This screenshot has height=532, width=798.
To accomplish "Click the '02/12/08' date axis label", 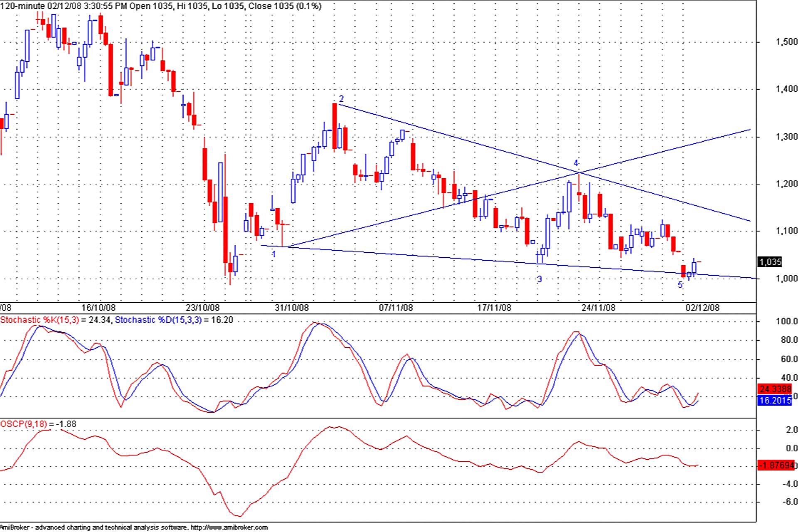I will tap(702, 308).
